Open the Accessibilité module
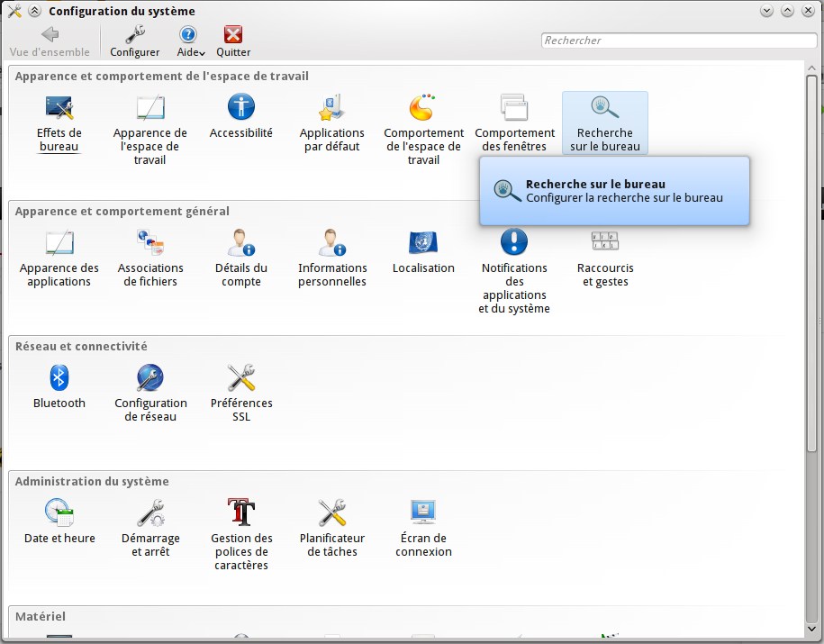824x644 pixels. pos(240,117)
